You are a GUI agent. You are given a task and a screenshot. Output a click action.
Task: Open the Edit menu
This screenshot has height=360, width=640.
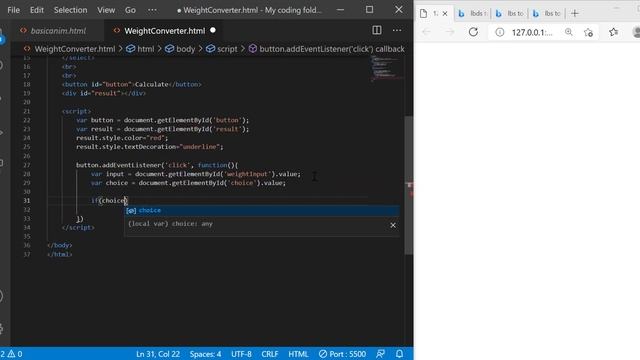(x=36, y=10)
